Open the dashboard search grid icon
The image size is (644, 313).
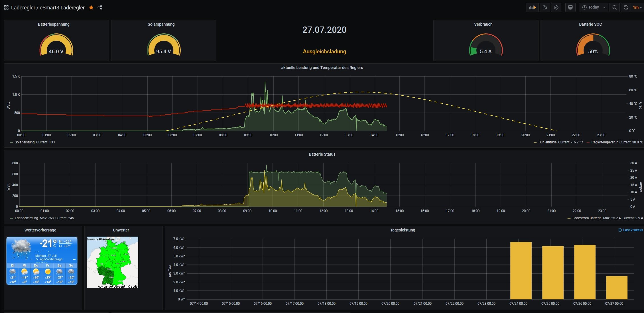coord(6,7)
